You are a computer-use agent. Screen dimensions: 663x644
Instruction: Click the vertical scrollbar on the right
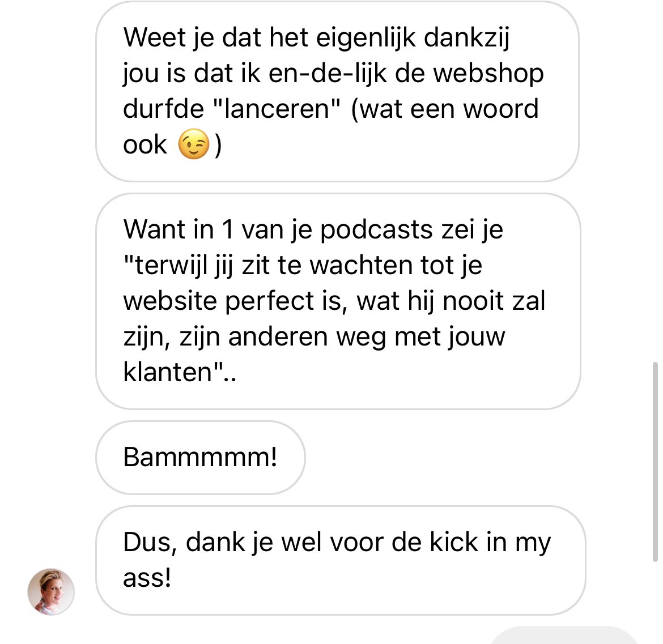655,462
